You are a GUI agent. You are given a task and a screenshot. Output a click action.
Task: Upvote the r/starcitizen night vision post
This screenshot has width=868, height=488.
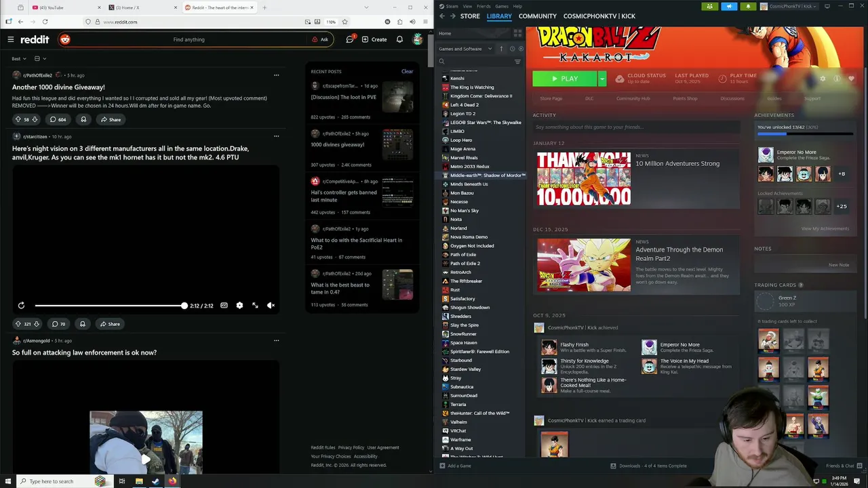tap(18, 324)
